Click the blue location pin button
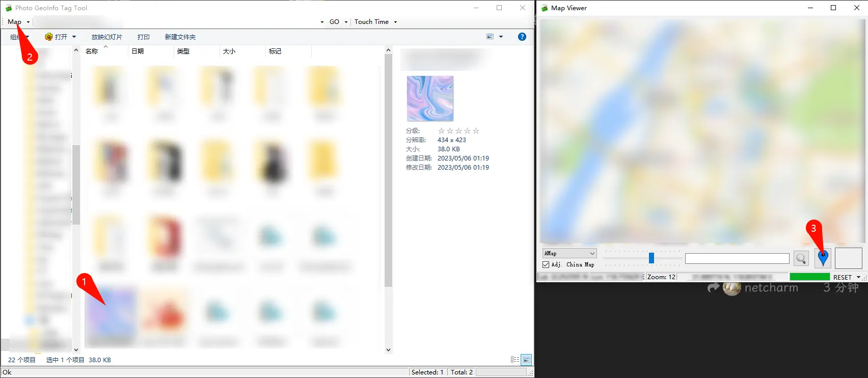Screen dimensions: 868x378 pyautogui.click(x=823, y=258)
